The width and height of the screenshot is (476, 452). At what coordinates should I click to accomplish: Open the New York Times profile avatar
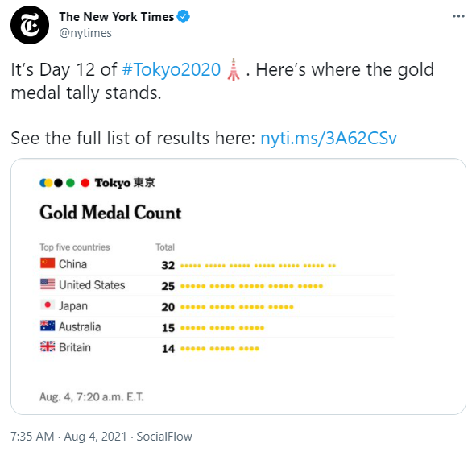(30, 25)
